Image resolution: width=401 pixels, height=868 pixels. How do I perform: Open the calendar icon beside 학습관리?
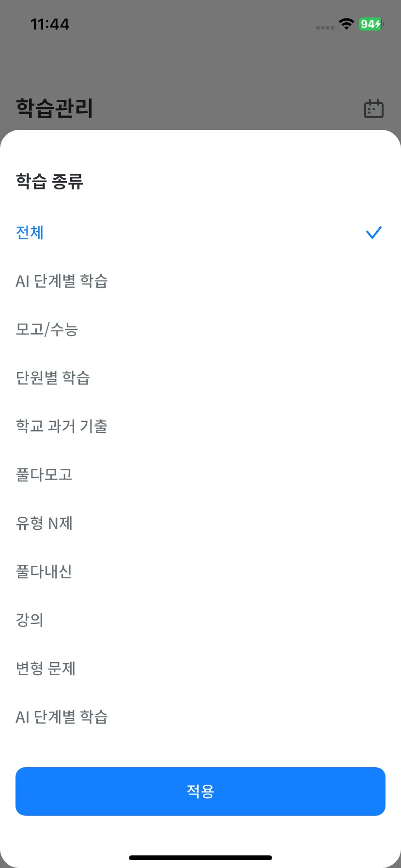point(373,108)
